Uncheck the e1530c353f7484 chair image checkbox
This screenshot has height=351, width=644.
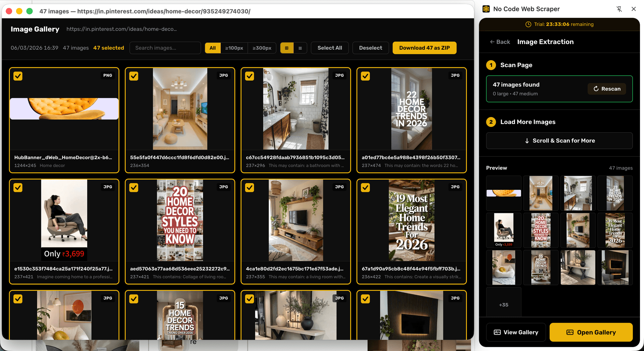[x=18, y=187]
